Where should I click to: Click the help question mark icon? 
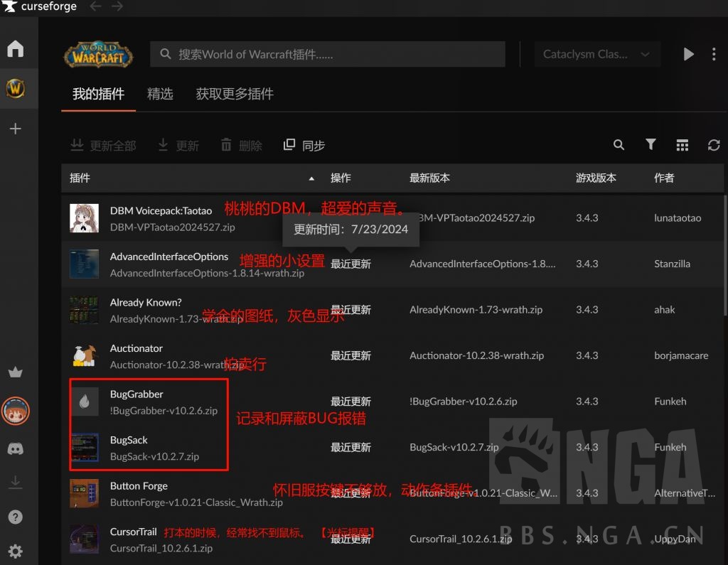[16, 517]
